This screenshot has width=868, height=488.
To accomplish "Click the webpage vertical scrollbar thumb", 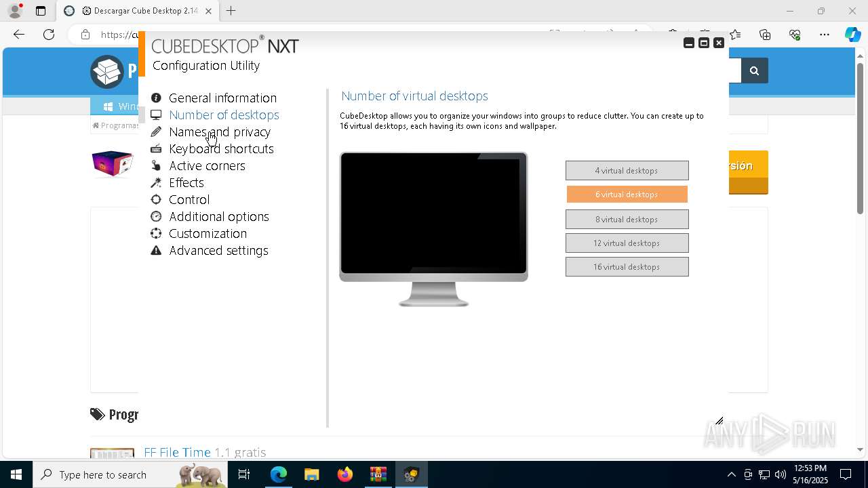I will pyautogui.click(x=861, y=138).
